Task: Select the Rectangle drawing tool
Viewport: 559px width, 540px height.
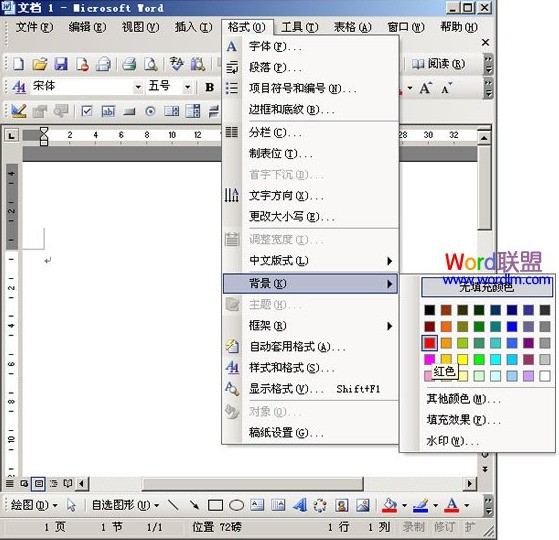Action: pyautogui.click(x=215, y=505)
